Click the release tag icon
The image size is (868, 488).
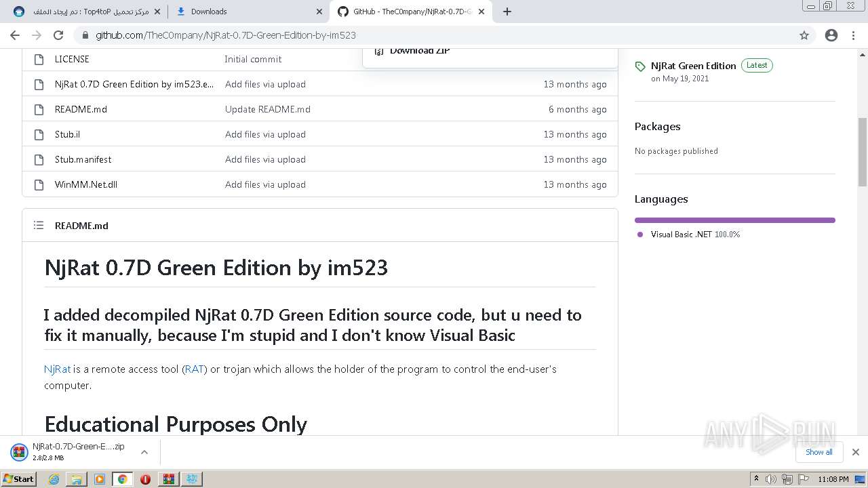[640, 66]
